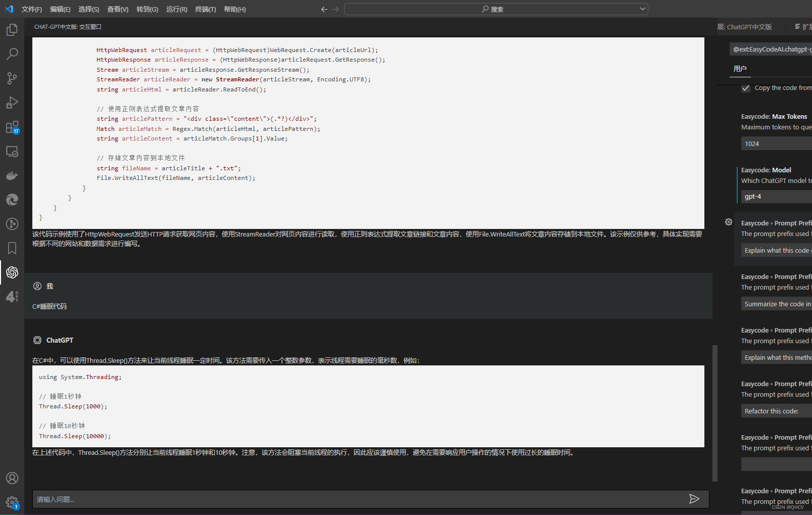The width and height of the screenshot is (812, 515).
Task: Open 查看(V) menu
Action: (x=118, y=9)
